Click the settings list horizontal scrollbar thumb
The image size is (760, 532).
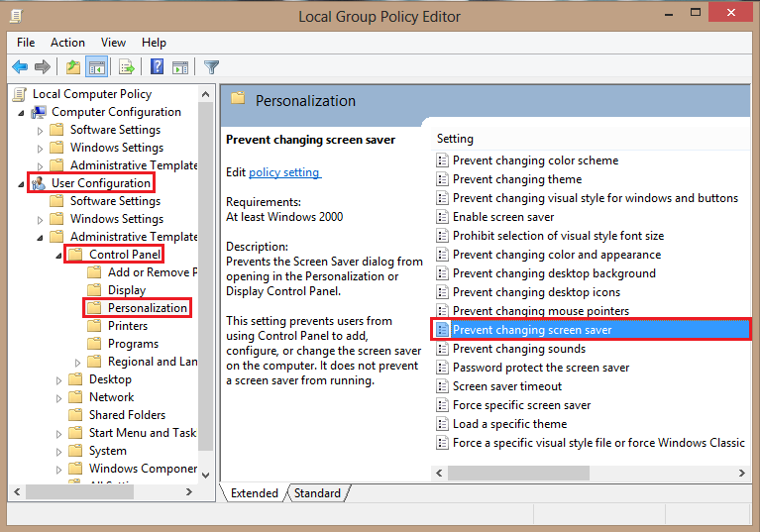(x=518, y=473)
